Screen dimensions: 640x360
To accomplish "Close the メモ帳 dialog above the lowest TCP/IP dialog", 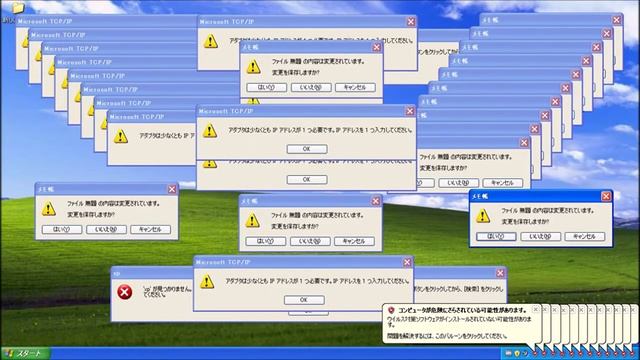I will 376,201.
